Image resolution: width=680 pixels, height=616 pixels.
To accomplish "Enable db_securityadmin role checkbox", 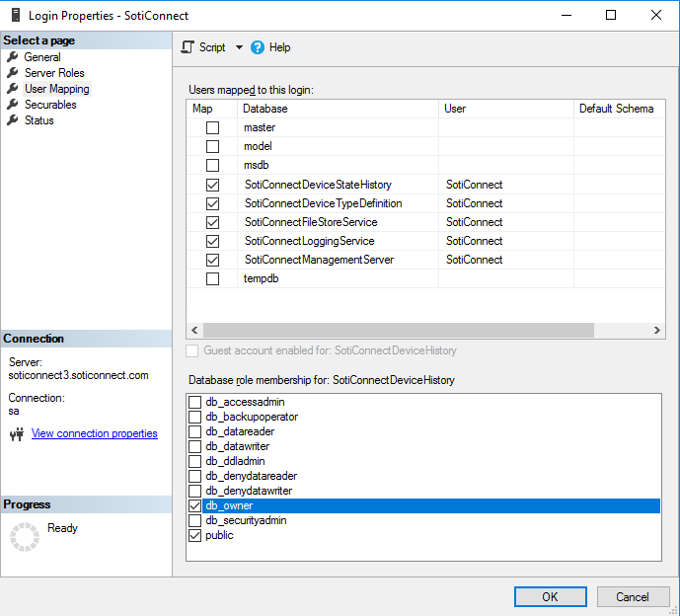I will click(x=195, y=520).
